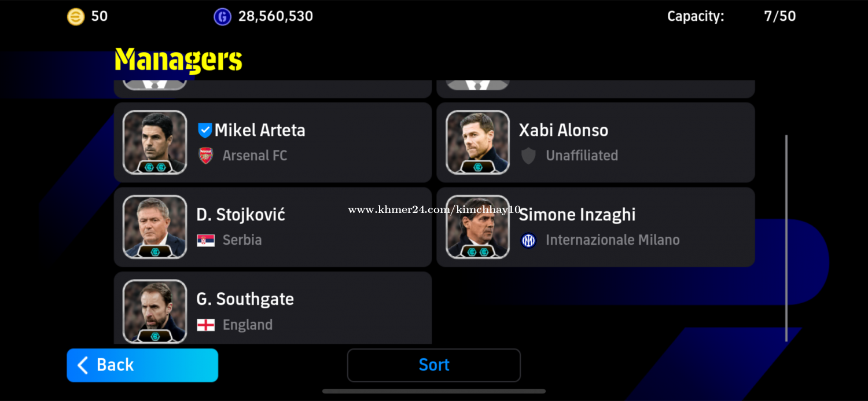Screen dimensions: 868x401
Task: Open the Sort options
Action: click(x=434, y=365)
